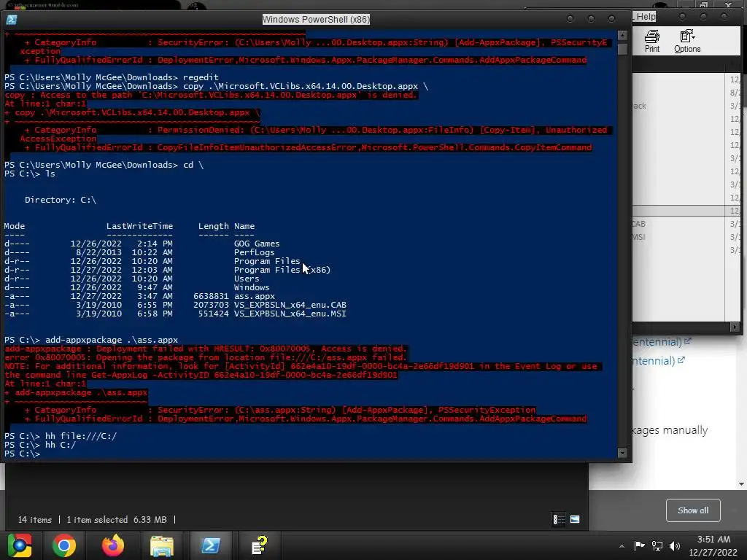Click the Print icon in the Help window
Viewport: 747px width, 560px height.
pyautogui.click(x=651, y=41)
